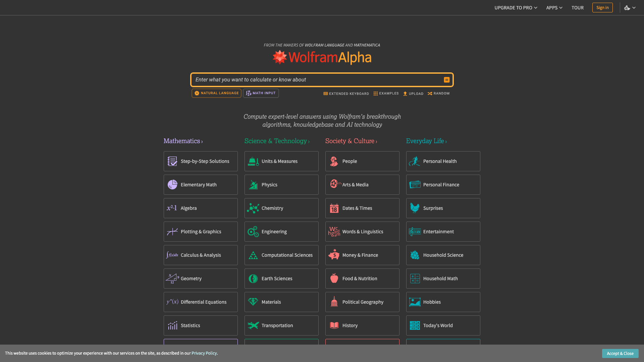Switch to Math Input mode
644x362 pixels.
point(261,93)
